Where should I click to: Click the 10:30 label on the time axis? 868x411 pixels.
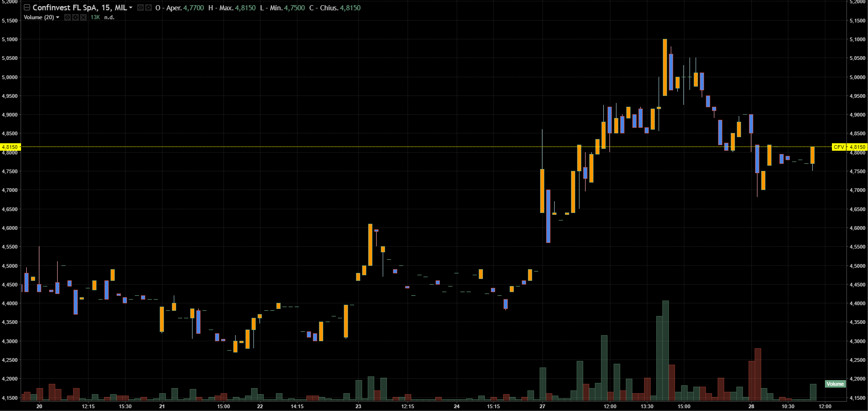788,406
